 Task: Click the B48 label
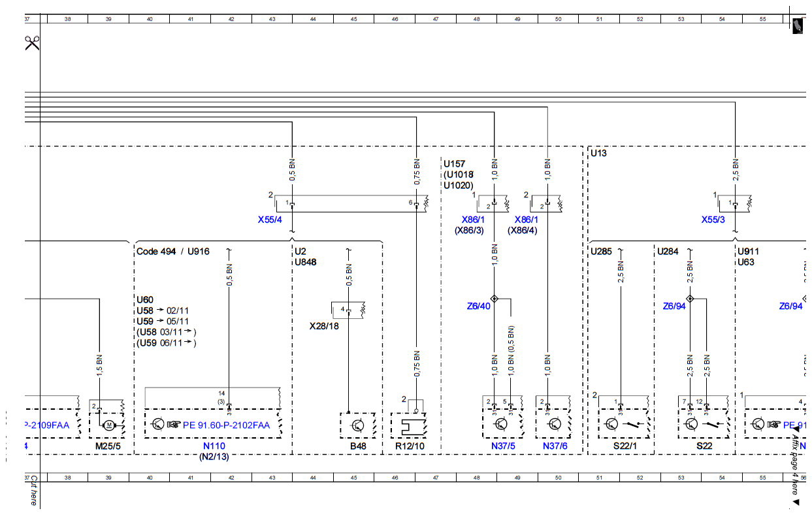[357, 446]
